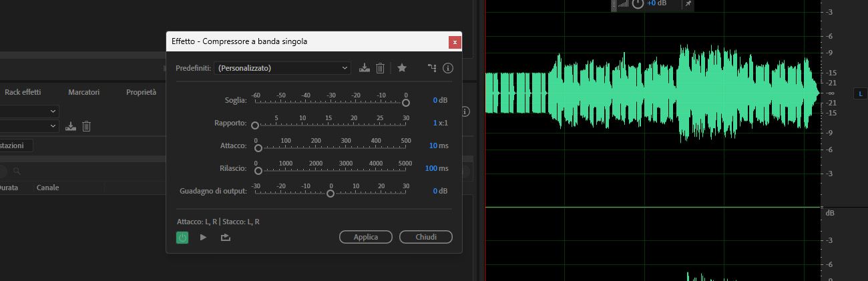Save the compressor settings as a preset

364,68
